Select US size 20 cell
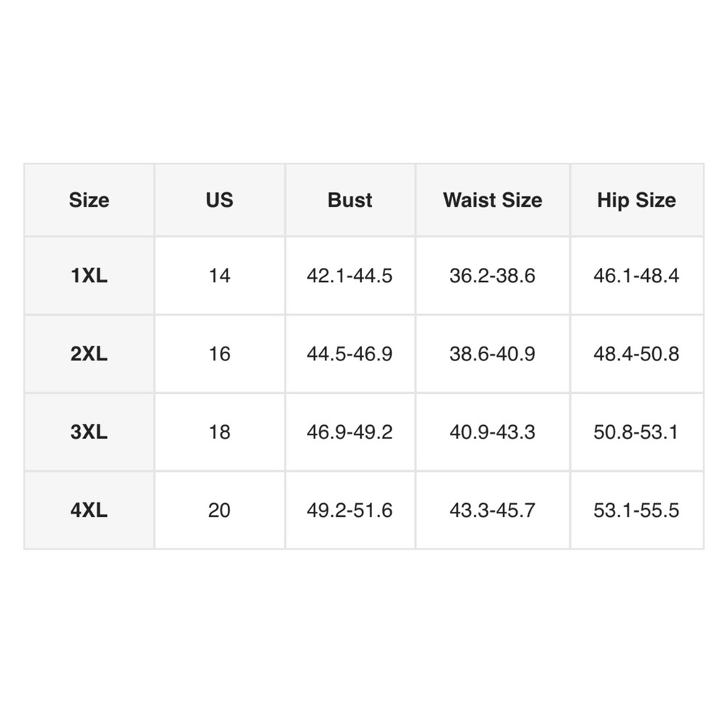This screenshot has height=728, width=728. 220,510
